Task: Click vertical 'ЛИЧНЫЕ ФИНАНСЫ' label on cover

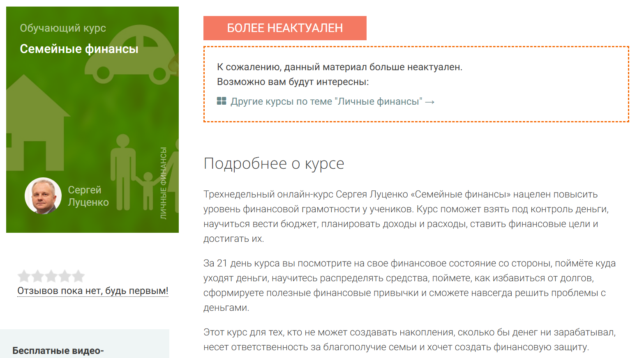Action: 163,183
